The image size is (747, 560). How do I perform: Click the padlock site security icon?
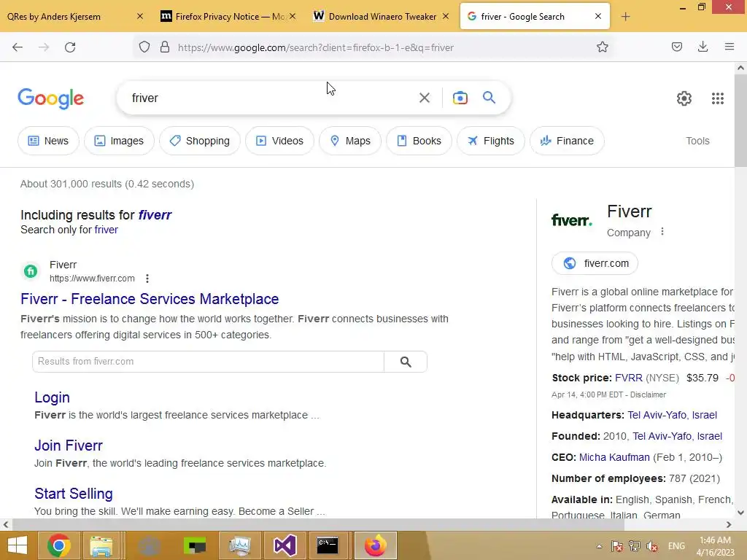click(165, 47)
